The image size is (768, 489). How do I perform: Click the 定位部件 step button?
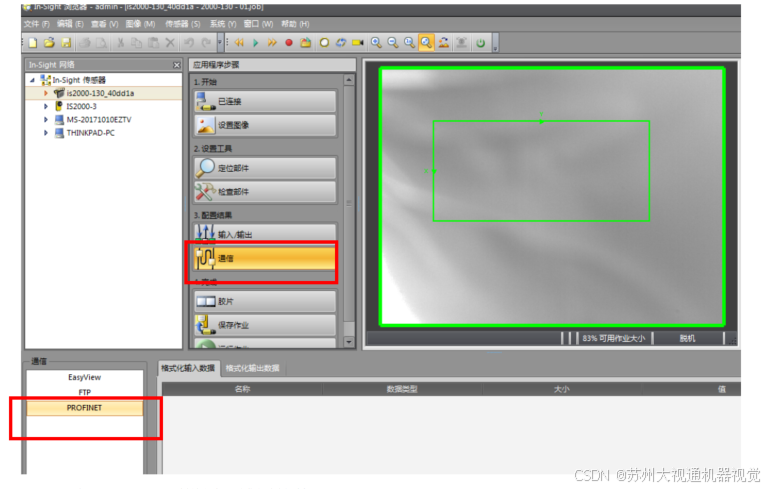265,168
